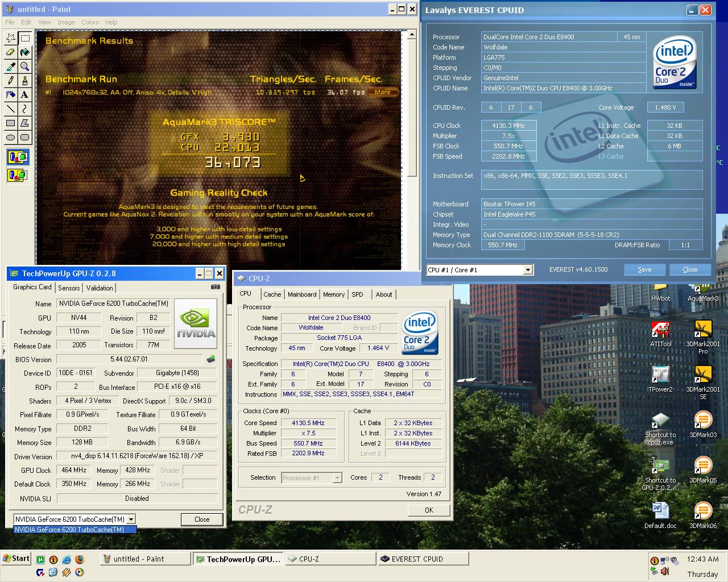Choose the Ellipse tool in Paint
Viewport: 728px width, 582px height.
[11, 138]
